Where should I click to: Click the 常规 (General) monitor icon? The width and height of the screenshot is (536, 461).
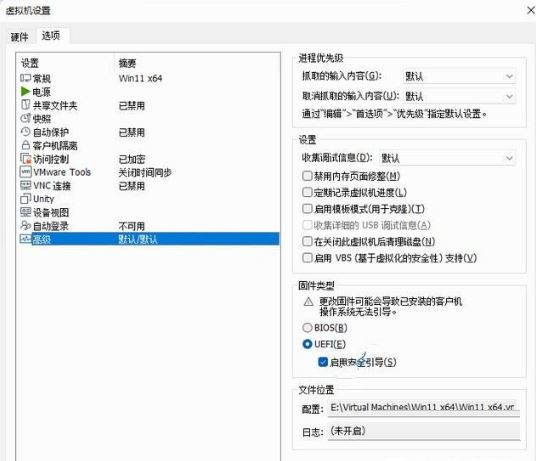pos(25,78)
